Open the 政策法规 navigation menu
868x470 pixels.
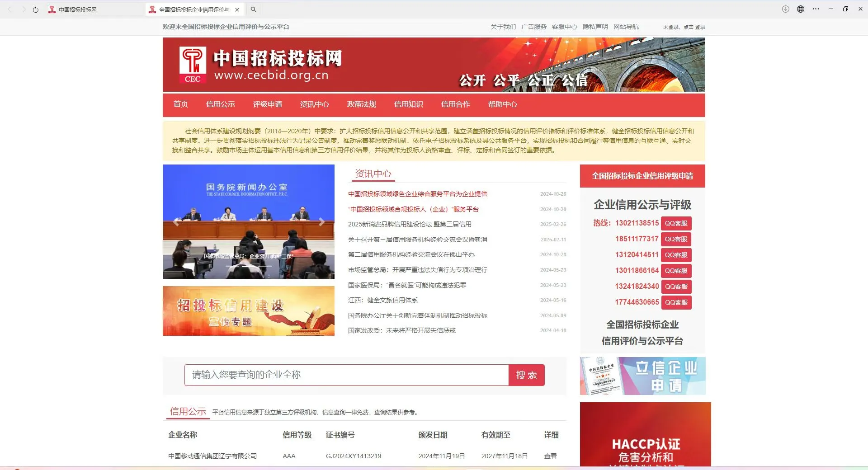361,104
